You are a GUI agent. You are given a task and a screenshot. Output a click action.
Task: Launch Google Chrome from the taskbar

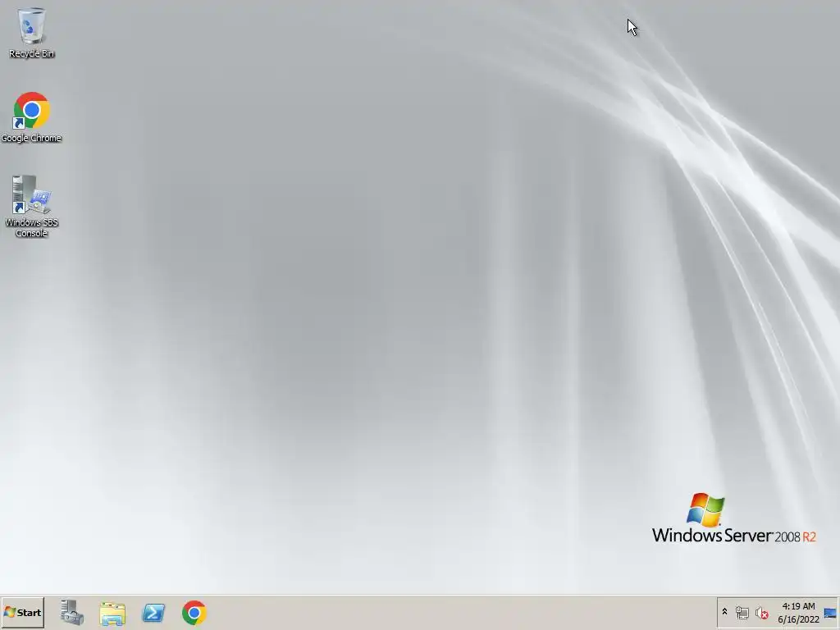[x=194, y=612]
